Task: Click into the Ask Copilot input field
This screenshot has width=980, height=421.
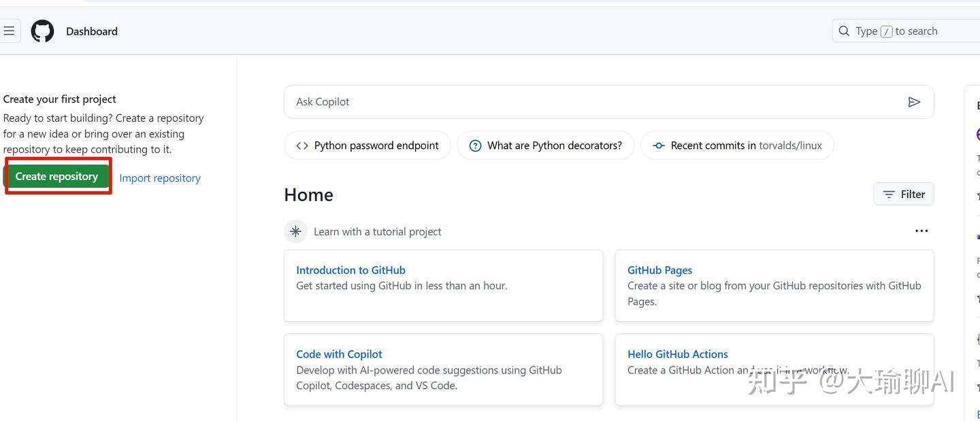Action: coord(592,102)
